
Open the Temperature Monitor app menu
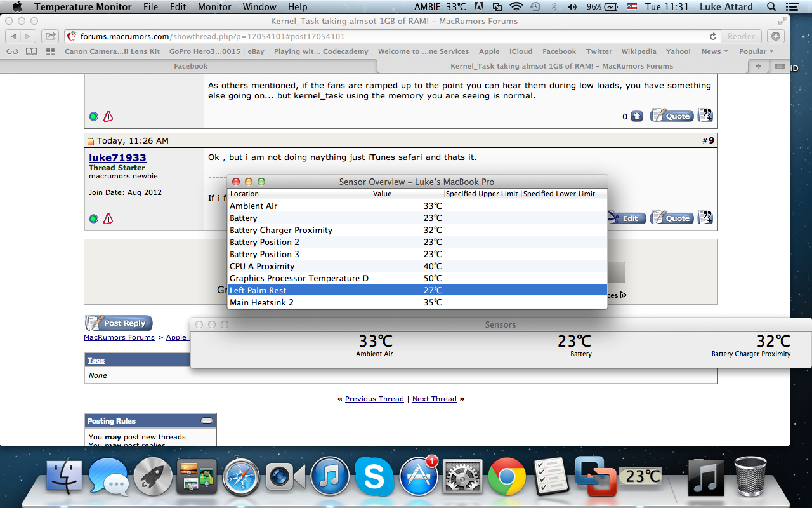tap(83, 7)
